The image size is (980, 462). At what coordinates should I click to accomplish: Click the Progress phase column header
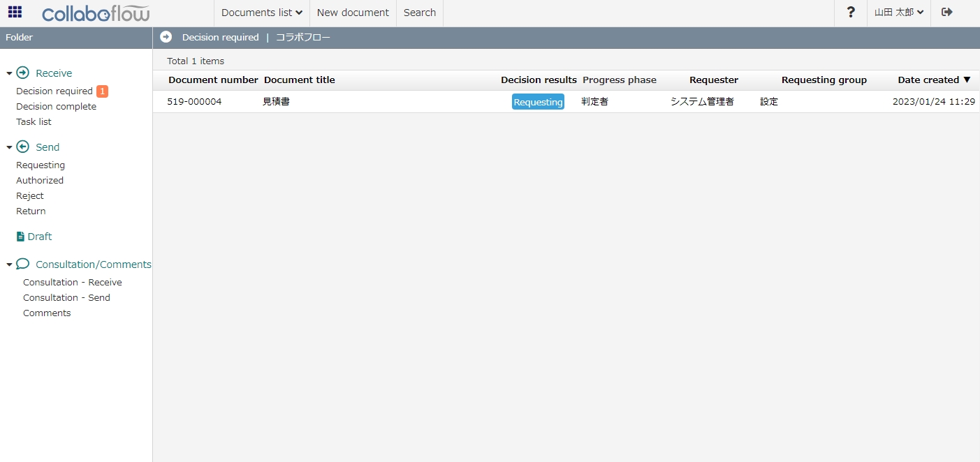click(x=620, y=80)
